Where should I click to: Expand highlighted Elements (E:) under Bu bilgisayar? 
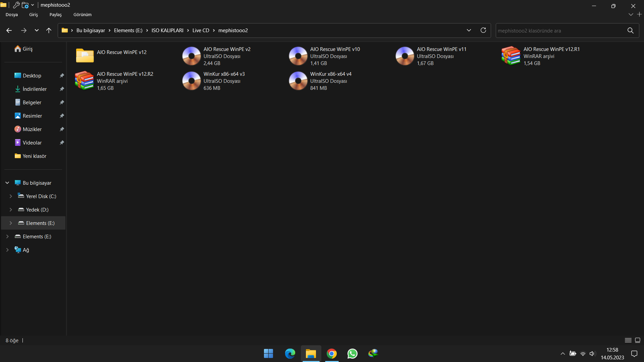[11, 223]
